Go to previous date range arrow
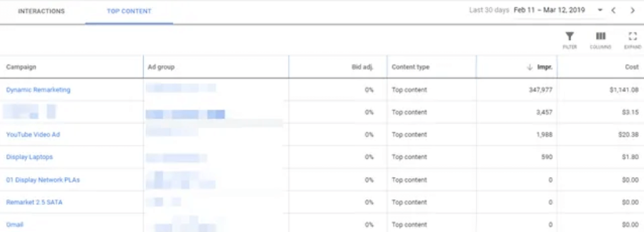644x232 pixels. [613, 10]
